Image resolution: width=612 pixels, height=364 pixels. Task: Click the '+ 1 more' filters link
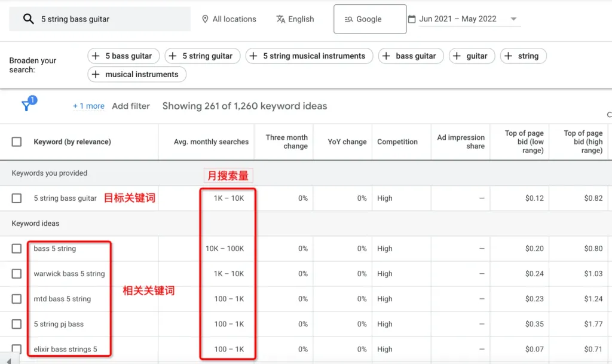[88, 106]
